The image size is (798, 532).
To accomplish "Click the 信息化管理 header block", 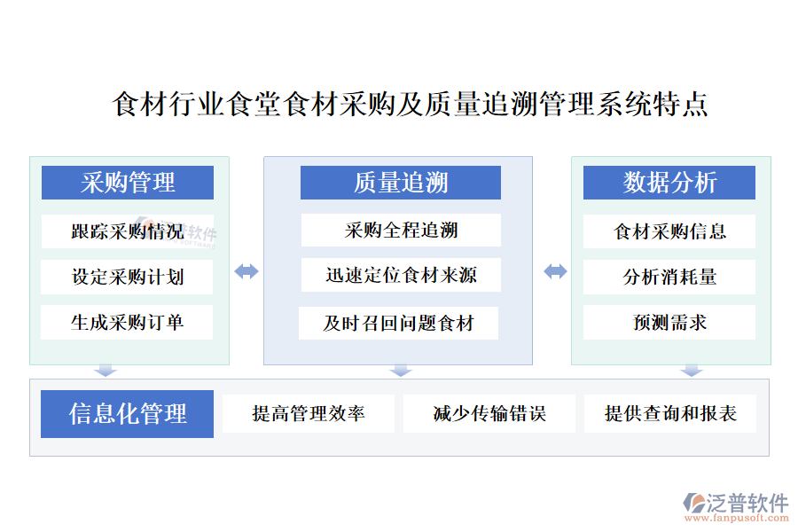I will click(128, 414).
